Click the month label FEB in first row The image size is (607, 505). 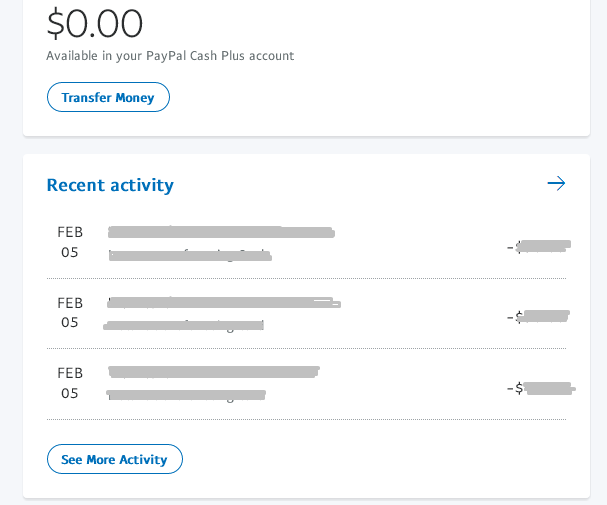coord(70,232)
